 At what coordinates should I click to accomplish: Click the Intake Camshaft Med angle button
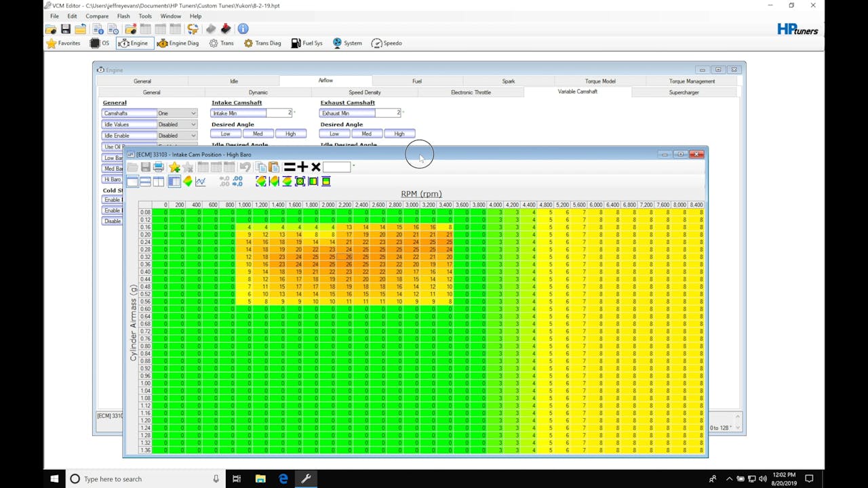258,134
